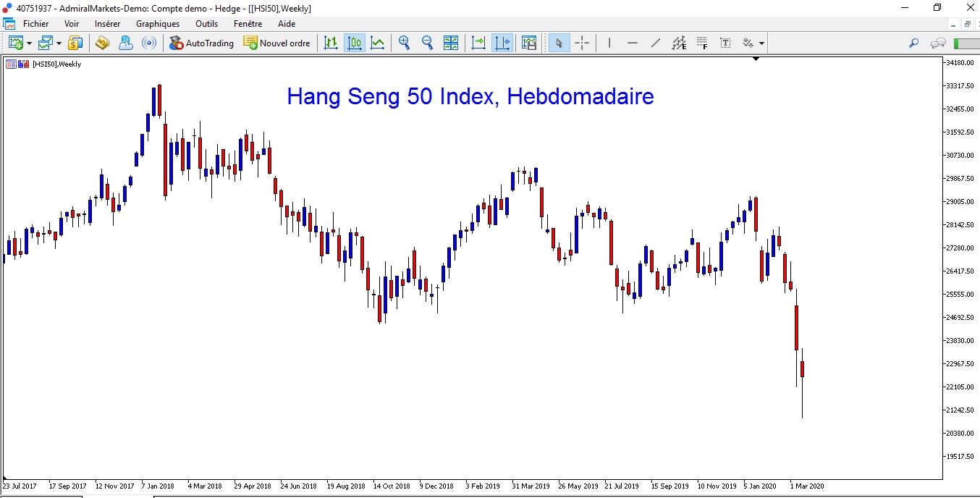Select the Fibonacci retracement tool
980x498 pixels.
click(x=702, y=43)
